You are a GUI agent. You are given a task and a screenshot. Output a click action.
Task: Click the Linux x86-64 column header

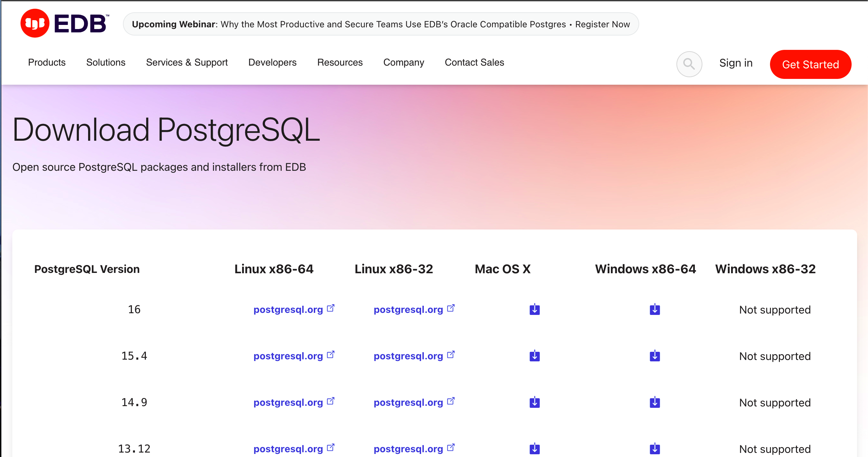click(274, 269)
